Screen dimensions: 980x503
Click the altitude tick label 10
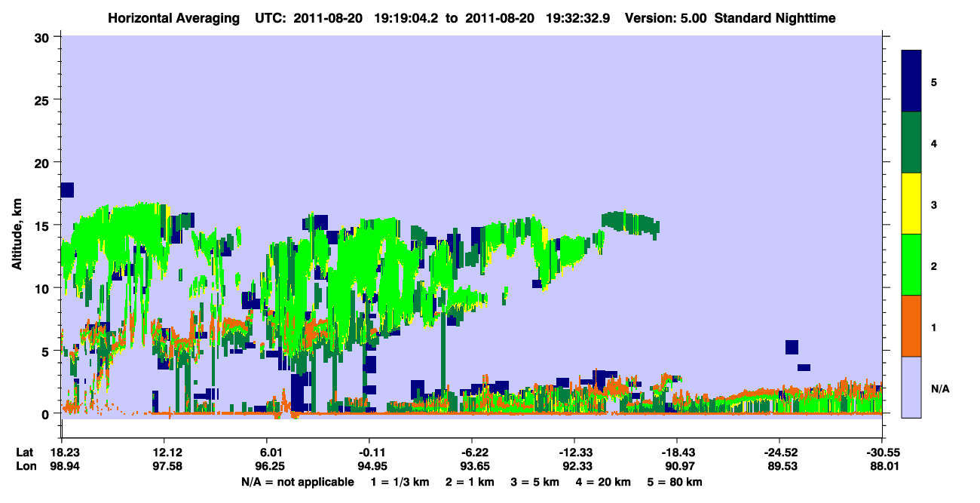[43, 288]
